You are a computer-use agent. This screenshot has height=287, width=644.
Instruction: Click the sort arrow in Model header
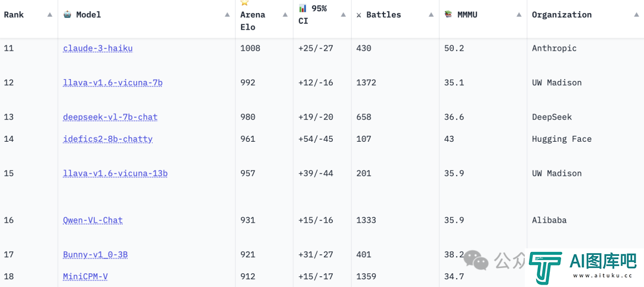227,15
